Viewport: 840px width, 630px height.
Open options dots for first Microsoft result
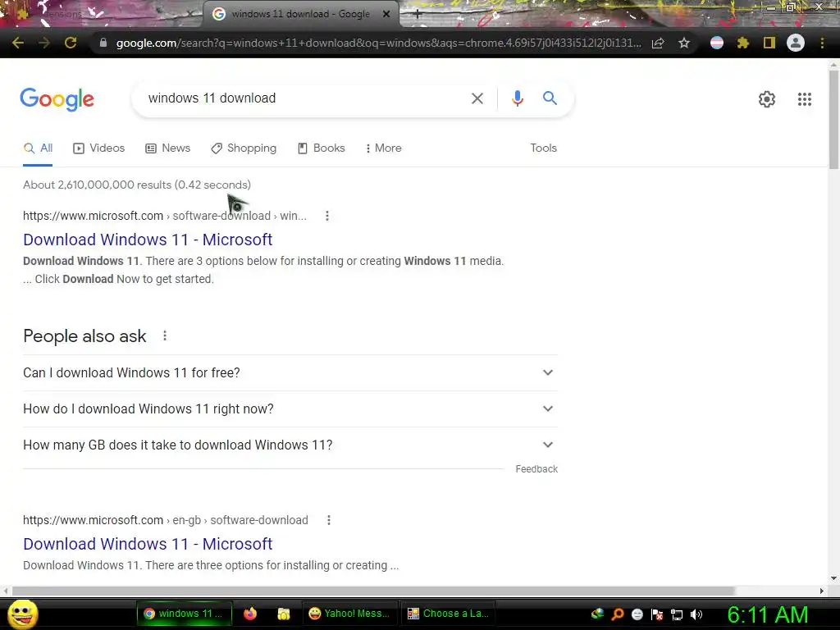[327, 216]
